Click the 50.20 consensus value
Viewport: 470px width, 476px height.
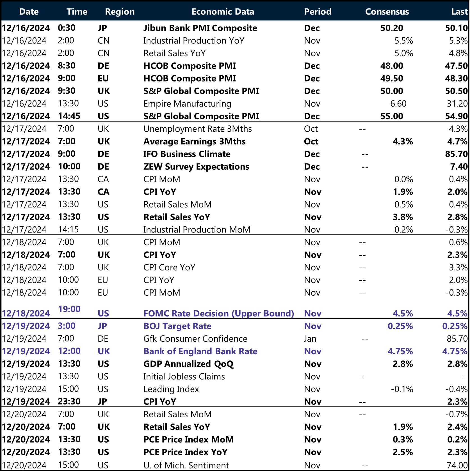click(x=392, y=28)
